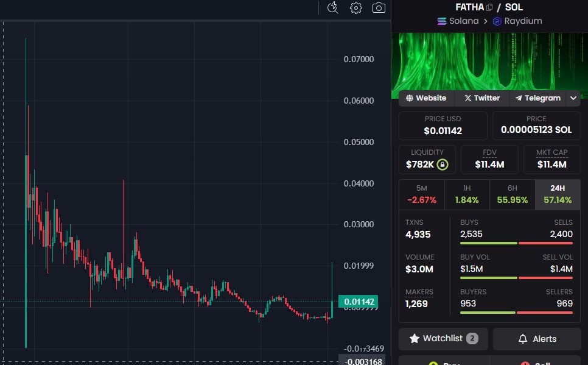Click the SELL VOL $1.4M value
This screenshot has height=365, width=588.
coord(561,269)
